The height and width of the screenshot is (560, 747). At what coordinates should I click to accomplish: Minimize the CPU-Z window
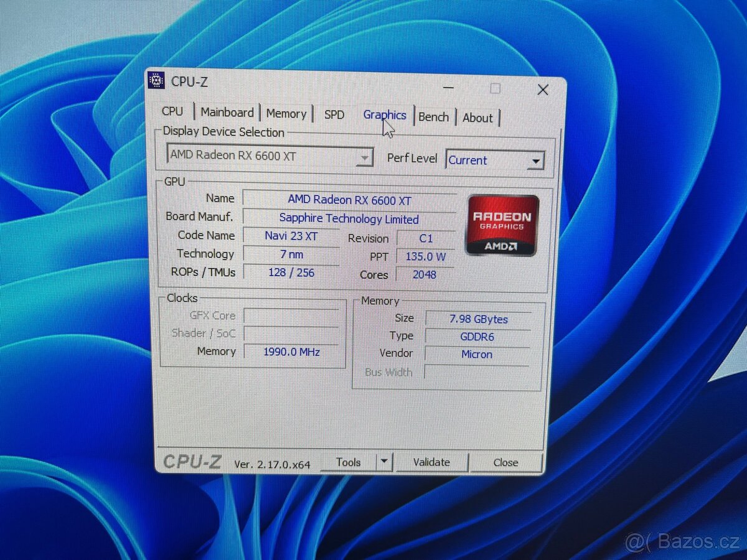point(447,89)
